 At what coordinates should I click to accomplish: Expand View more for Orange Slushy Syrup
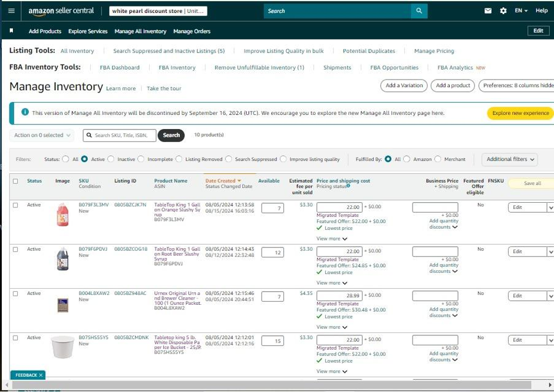coord(332,239)
